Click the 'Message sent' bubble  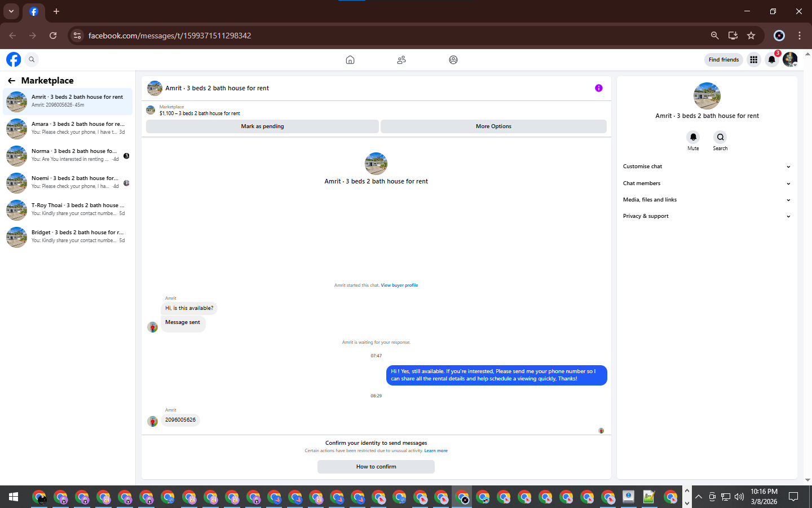click(183, 323)
